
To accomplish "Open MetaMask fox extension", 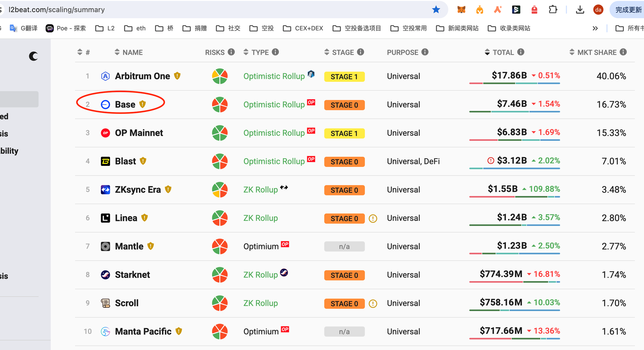I will click(x=461, y=10).
